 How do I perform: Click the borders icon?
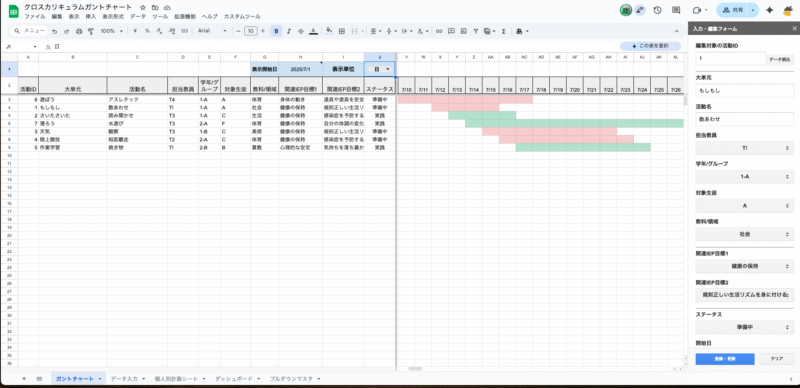pyautogui.click(x=342, y=31)
